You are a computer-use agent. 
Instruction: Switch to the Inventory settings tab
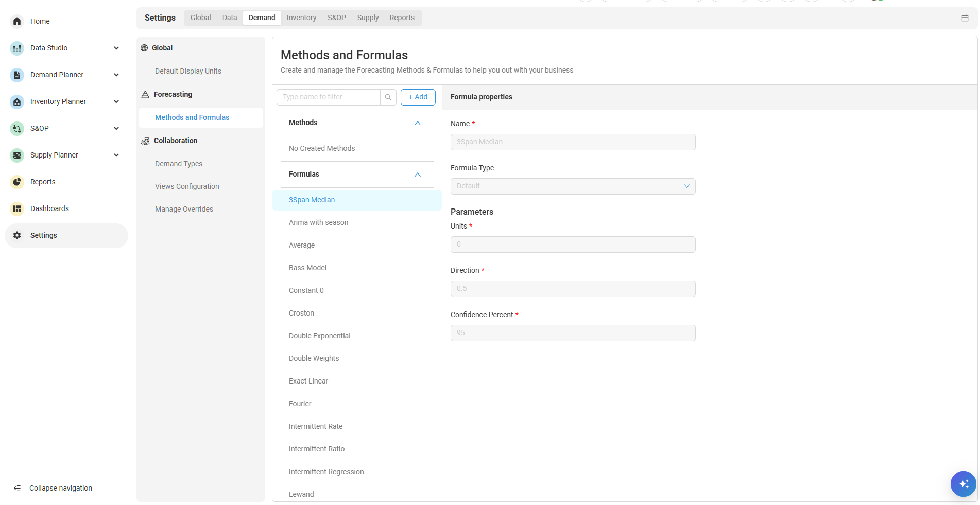tap(301, 18)
